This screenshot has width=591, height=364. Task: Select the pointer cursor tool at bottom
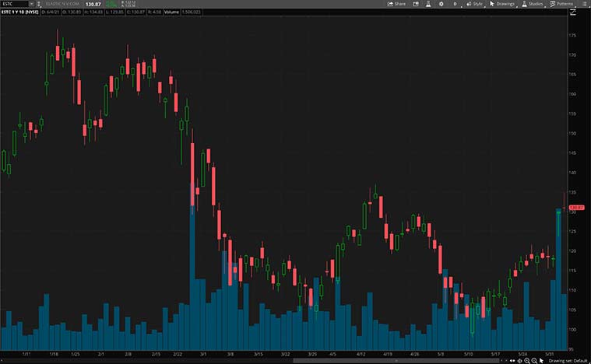(x=541, y=361)
